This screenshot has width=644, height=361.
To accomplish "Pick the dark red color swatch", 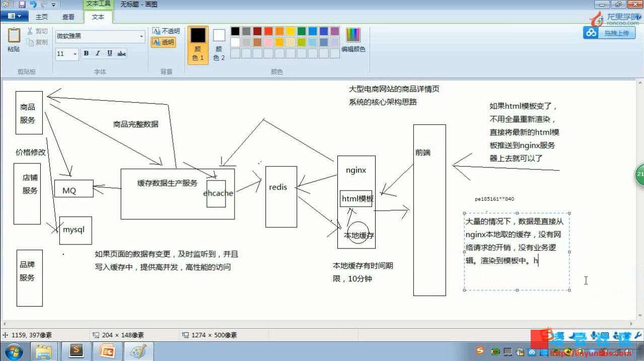I will [257, 31].
